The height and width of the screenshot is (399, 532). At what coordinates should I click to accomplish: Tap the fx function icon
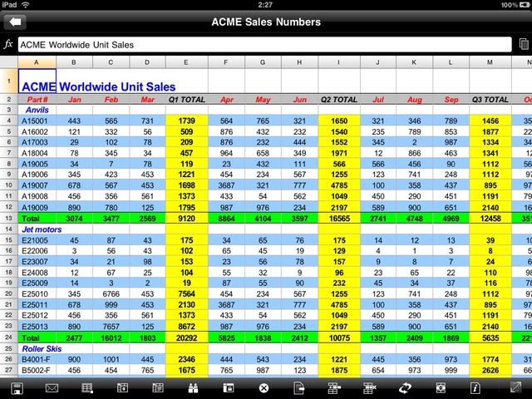8,44
